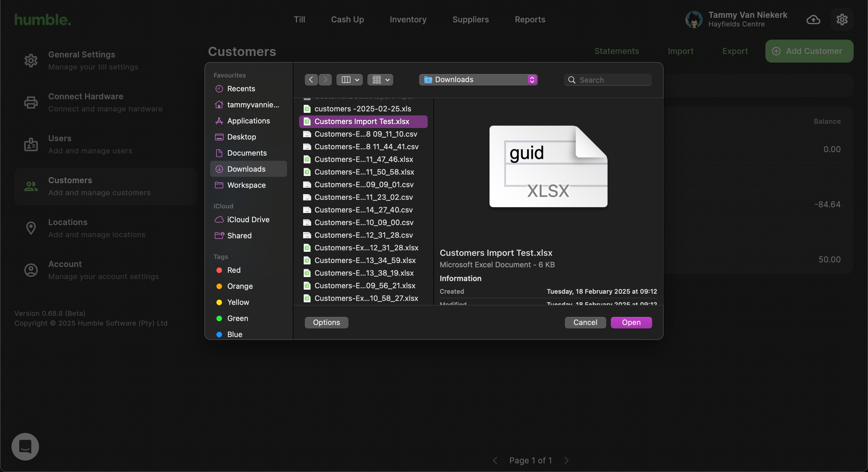Click the XLSX preview thumbnail
Image resolution: width=868 pixels, height=472 pixels.
click(548, 166)
